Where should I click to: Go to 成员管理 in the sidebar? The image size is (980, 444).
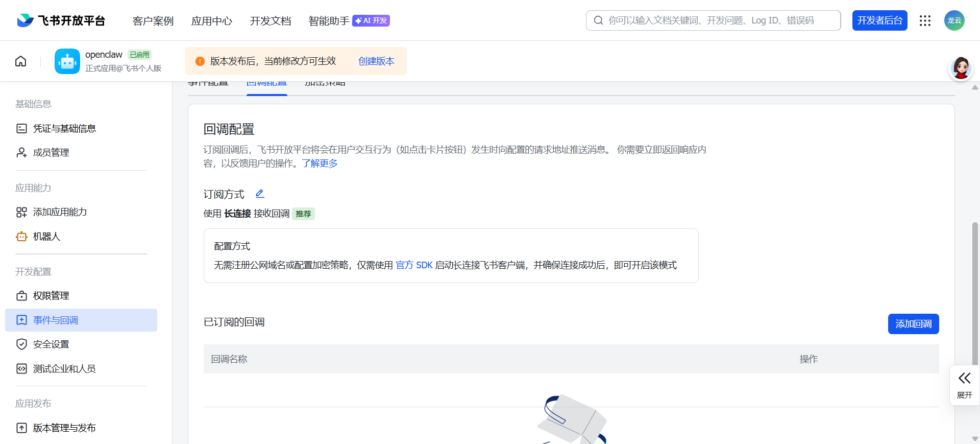point(51,152)
